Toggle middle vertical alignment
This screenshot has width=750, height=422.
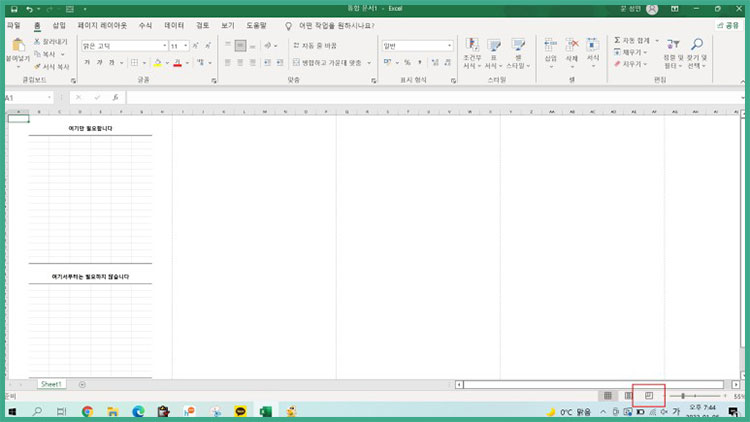[x=240, y=46]
